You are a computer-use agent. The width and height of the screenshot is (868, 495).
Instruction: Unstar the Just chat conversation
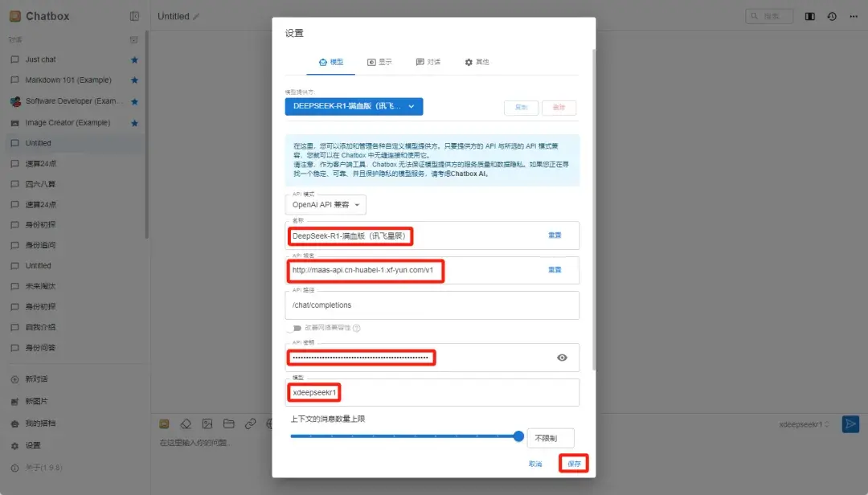[134, 59]
